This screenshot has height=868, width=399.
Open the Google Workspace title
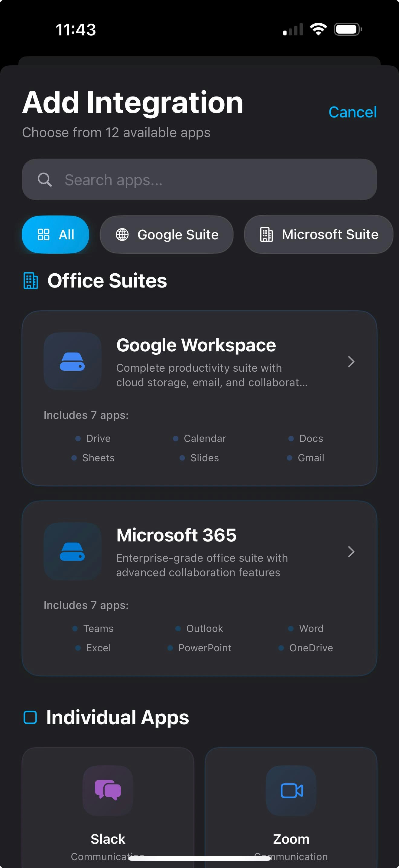coord(196,345)
